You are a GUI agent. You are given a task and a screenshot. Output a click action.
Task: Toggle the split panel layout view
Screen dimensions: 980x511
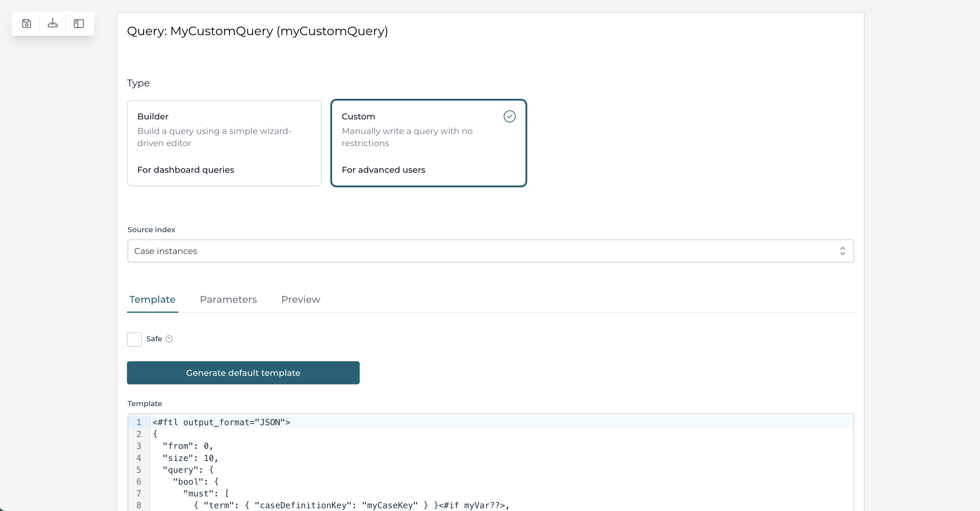[x=79, y=23]
